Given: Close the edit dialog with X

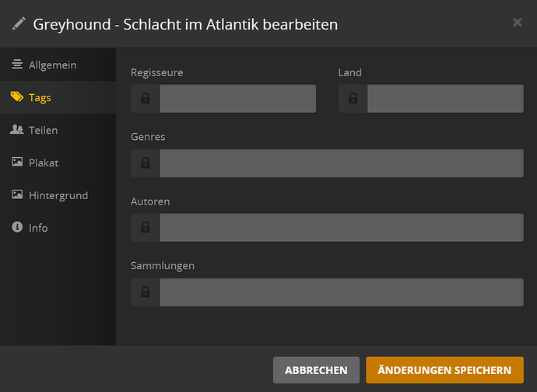Looking at the screenshot, I should [x=518, y=23].
